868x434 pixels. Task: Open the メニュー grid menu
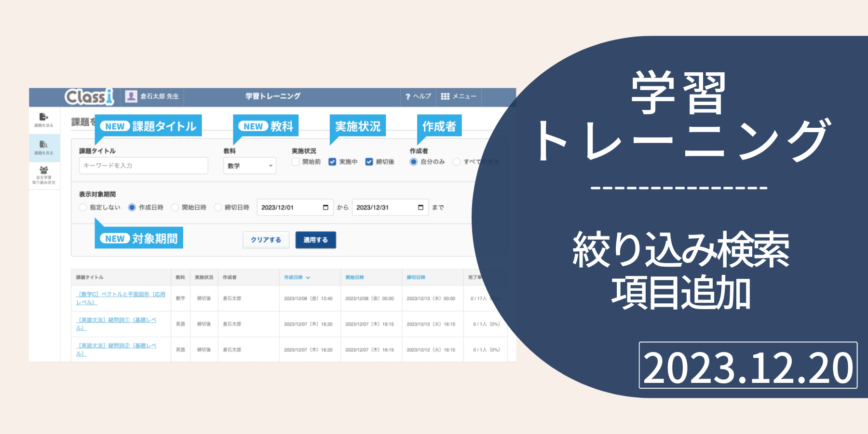(x=445, y=96)
